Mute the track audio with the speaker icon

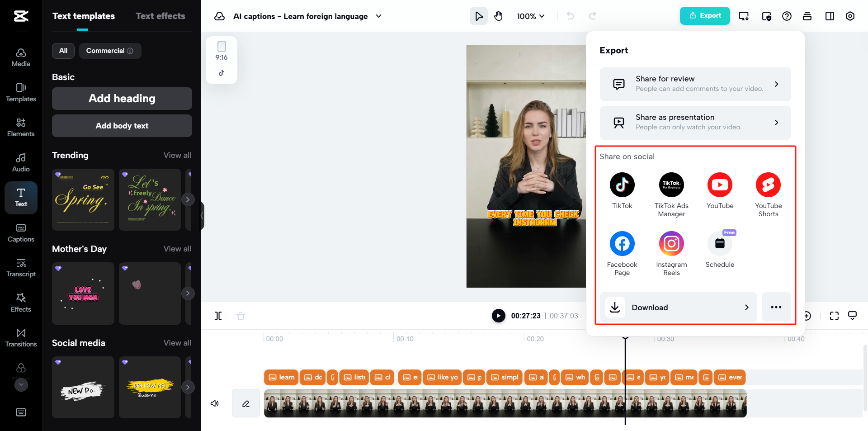point(215,403)
